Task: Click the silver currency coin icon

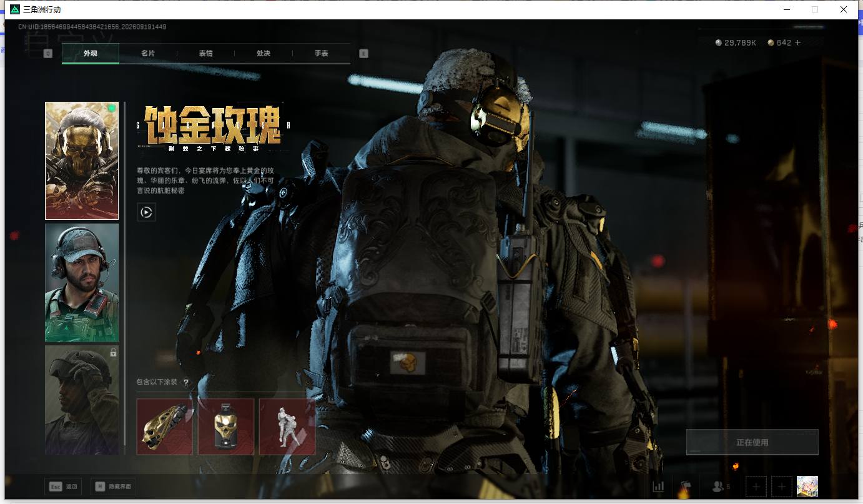Action: (719, 43)
